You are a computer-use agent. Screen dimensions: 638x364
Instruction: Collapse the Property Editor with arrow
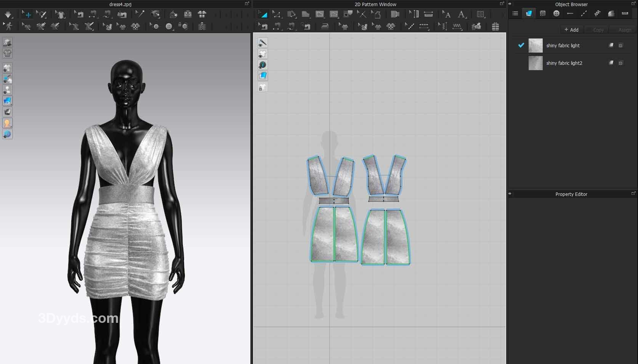(x=510, y=194)
